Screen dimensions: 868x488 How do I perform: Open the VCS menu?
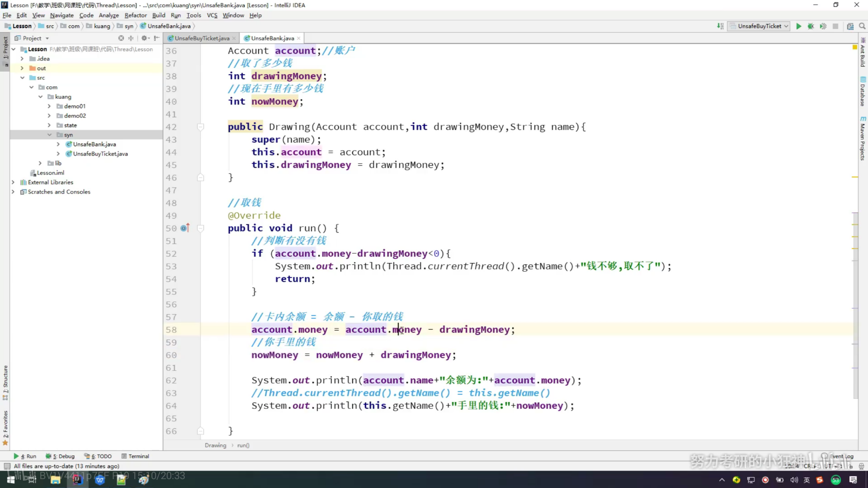[x=212, y=15]
